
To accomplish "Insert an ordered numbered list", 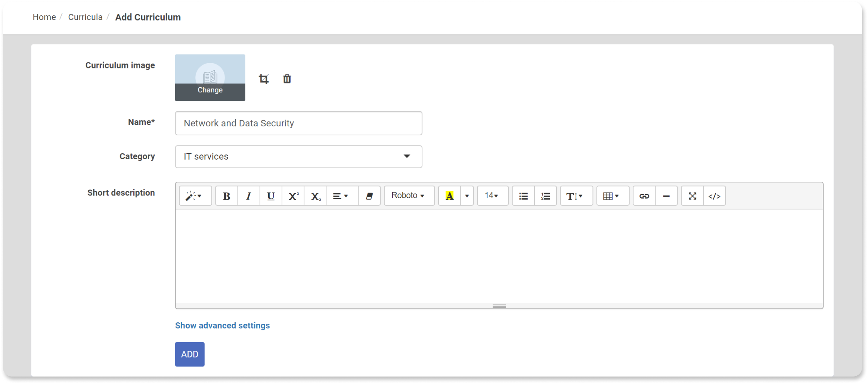I will (545, 196).
